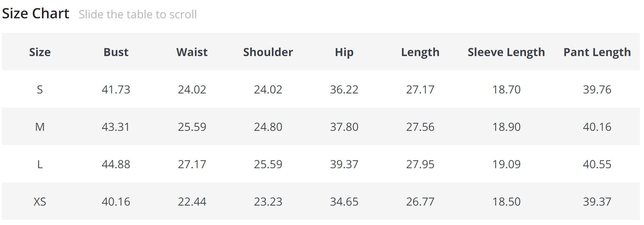Click the Size column header
Image resolution: width=644 pixels, height=225 pixels.
[40, 52]
